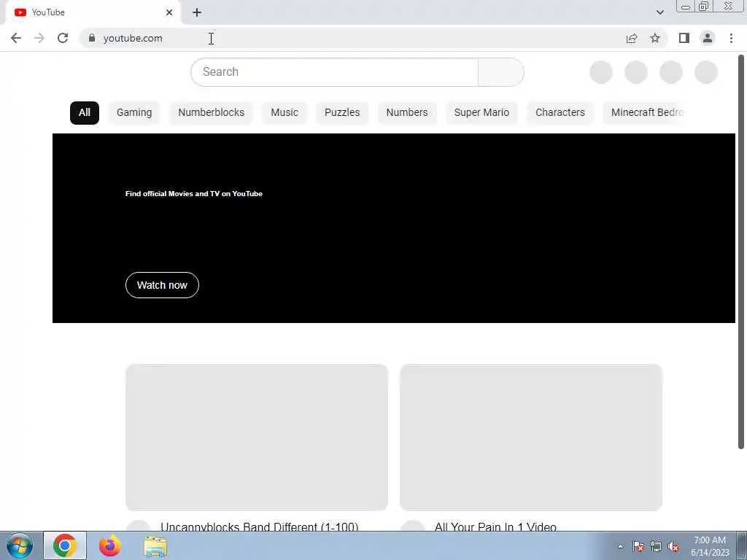Pick the Numbers filter chip
The image size is (747, 560).
click(x=407, y=113)
